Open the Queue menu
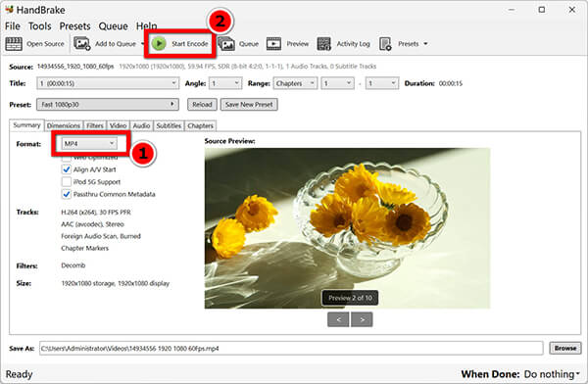 pos(114,26)
